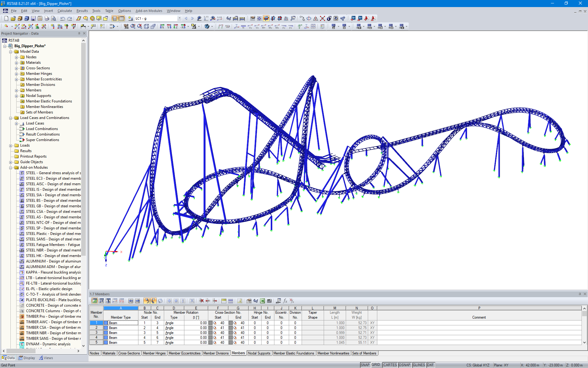Viewport: 588px width, 368px height.
Task: Click the fx formula icon in table toolbar
Action: pos(285,301)
